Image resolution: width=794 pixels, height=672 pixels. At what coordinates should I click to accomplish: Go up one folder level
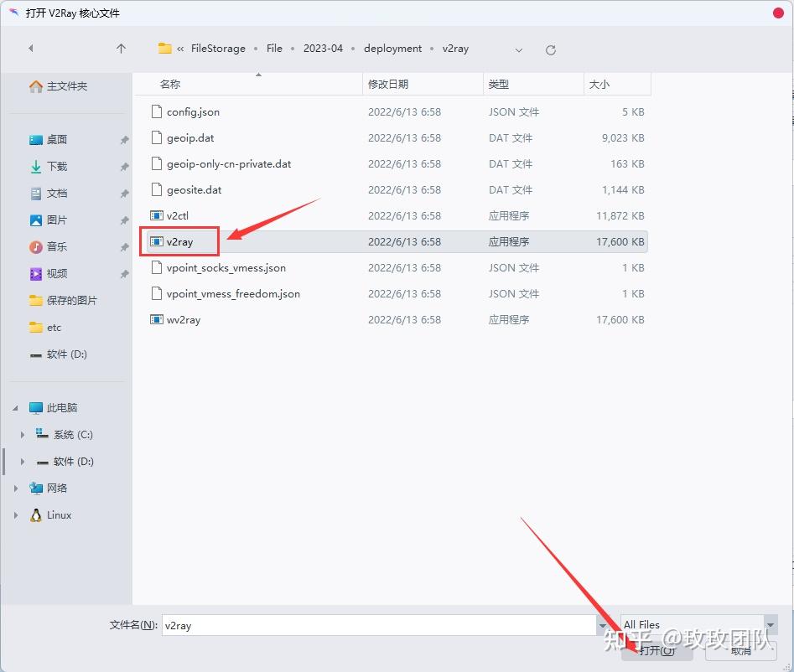pos(121,49)
